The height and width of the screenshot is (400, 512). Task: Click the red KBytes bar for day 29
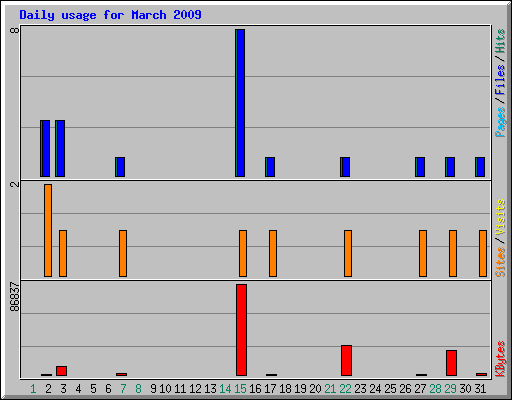click(x=451, y=363)
